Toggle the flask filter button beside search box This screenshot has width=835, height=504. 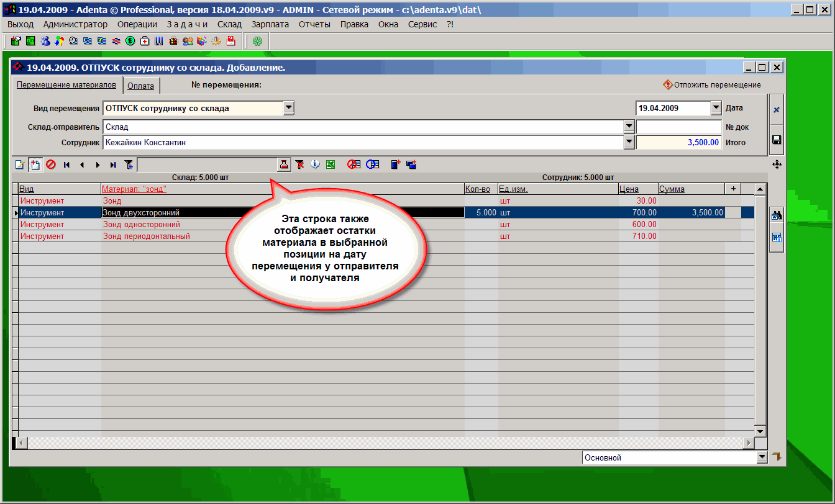284,164
